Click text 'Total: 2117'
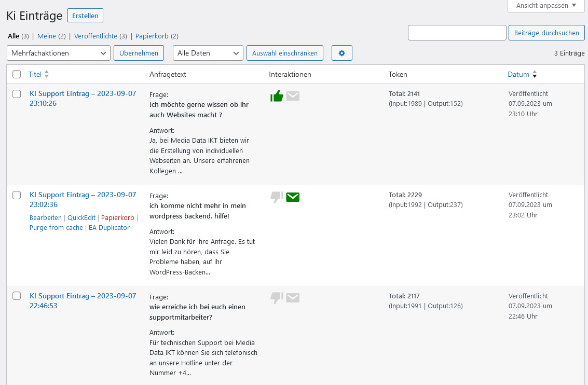The height and width of the screenshot is (385, 588). pyautogui.click(x=404, y=296)
